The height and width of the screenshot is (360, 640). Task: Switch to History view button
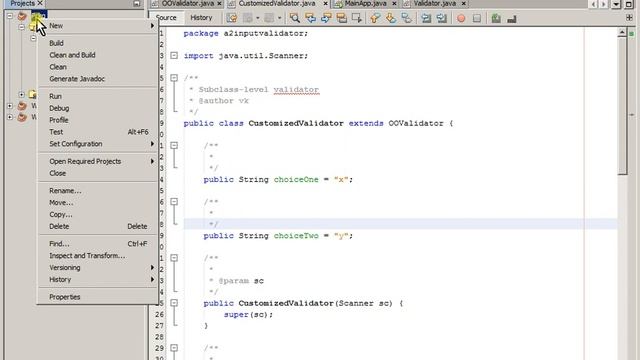click(x=201, y=18)
